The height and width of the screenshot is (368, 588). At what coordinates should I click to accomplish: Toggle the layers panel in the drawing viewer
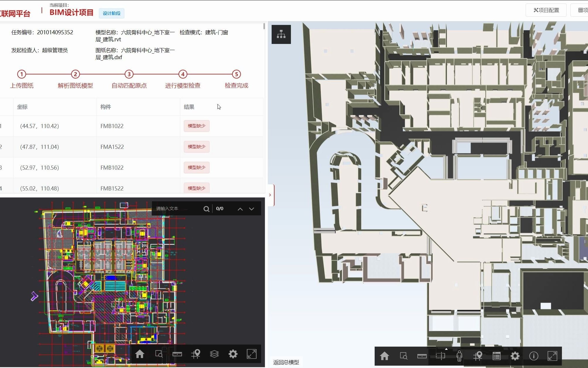[x=215, y=354]
